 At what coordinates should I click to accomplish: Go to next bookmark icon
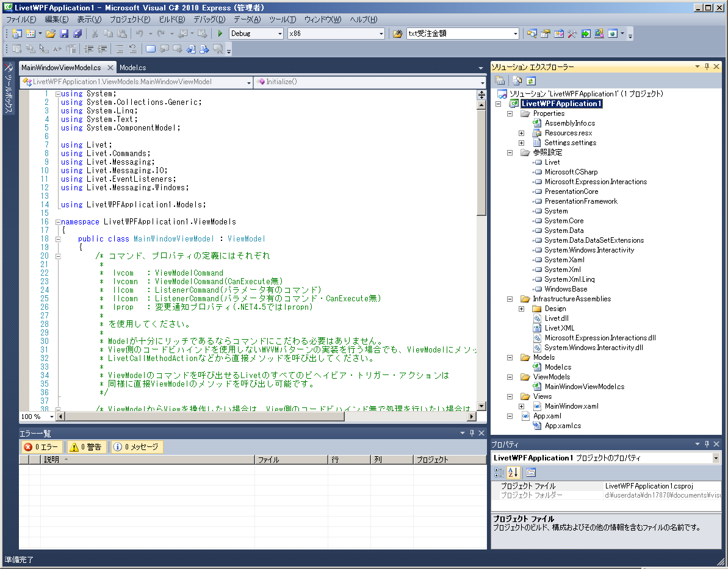coord(178,49)
